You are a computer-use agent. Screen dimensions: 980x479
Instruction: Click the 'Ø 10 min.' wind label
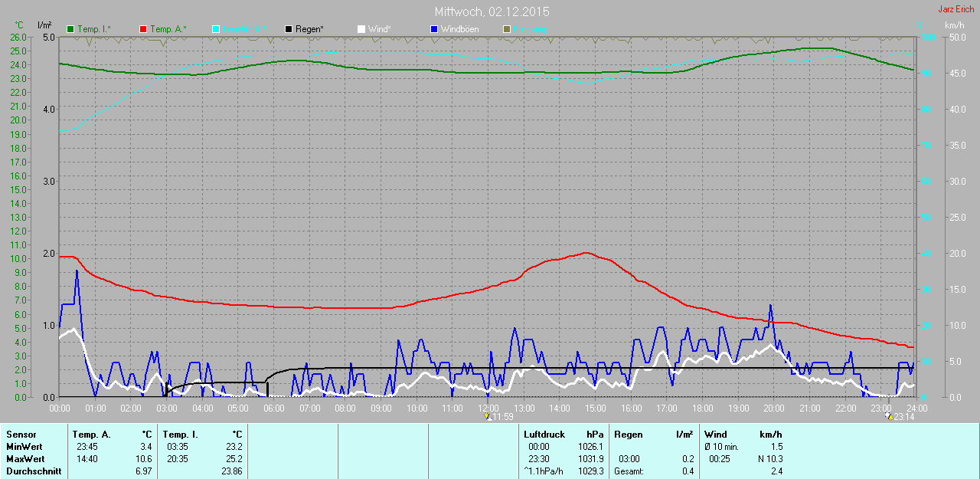point(721,447)
